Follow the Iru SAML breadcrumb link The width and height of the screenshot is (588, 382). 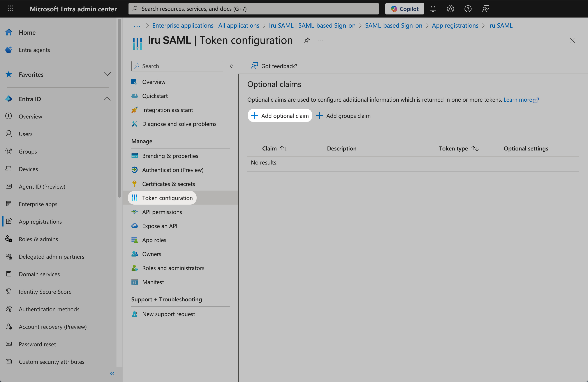[500, 25]
